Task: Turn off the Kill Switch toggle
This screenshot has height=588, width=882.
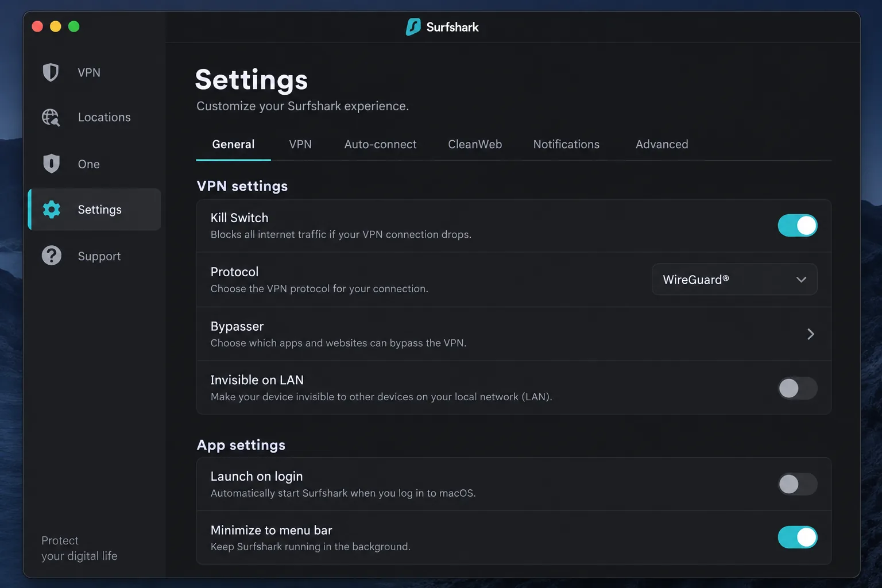Action: [x=797, y=226]
